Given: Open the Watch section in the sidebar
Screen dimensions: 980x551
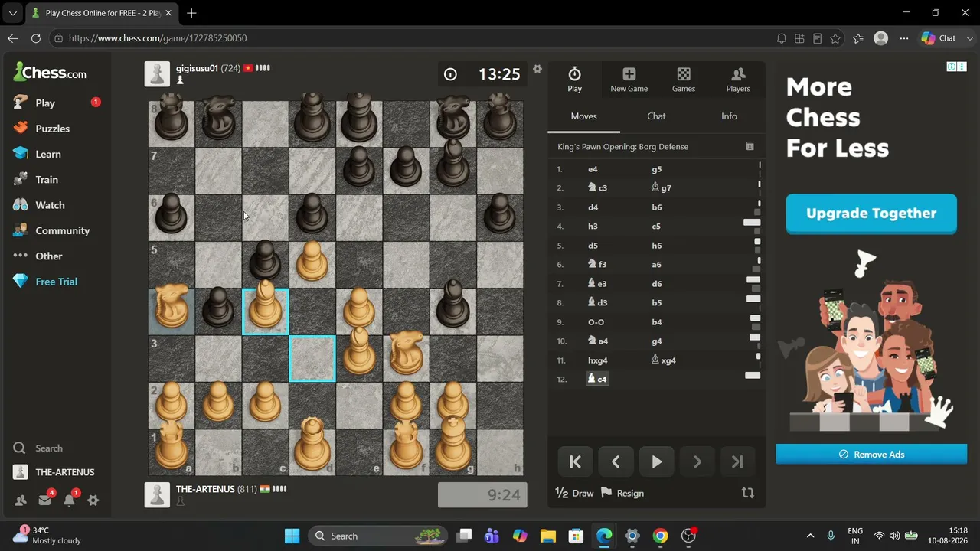Looking at the screenshot, I should click(39, 205).
